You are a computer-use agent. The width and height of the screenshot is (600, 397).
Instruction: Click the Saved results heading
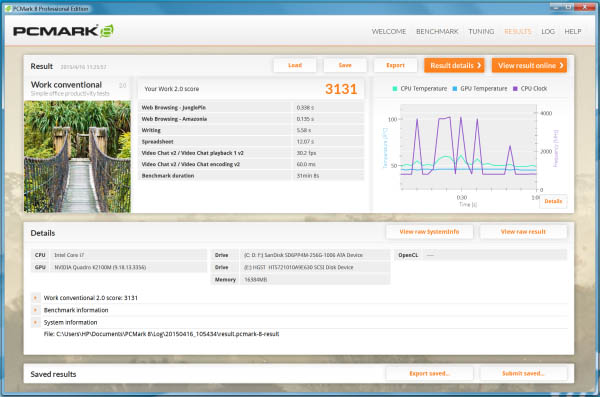(x=53, y=374)
